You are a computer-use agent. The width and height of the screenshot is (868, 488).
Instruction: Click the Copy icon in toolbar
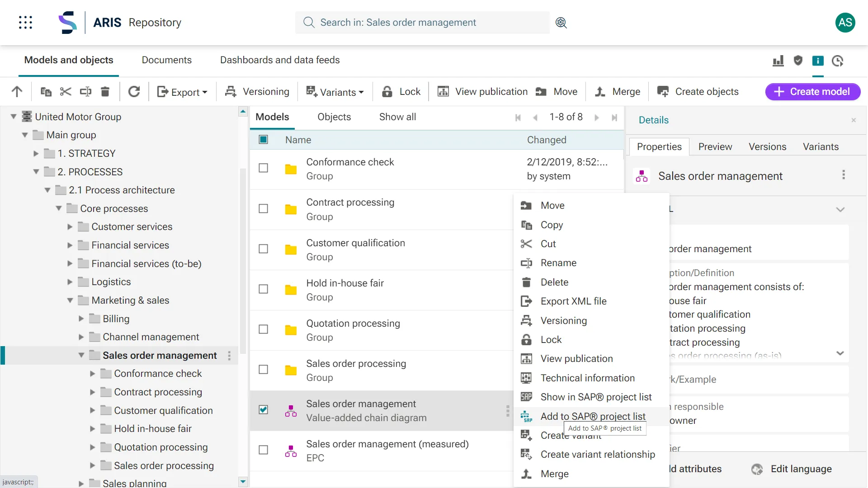tap(46, 92)
